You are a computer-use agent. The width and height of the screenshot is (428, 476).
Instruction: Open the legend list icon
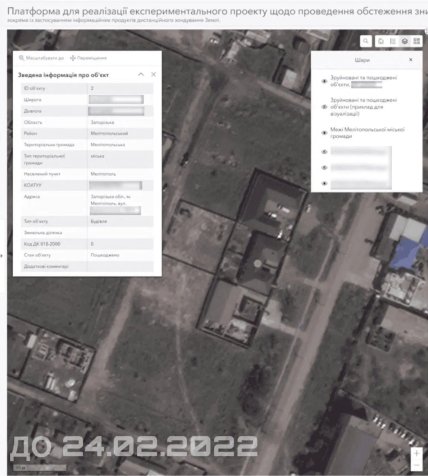click(x=393, y=41)
